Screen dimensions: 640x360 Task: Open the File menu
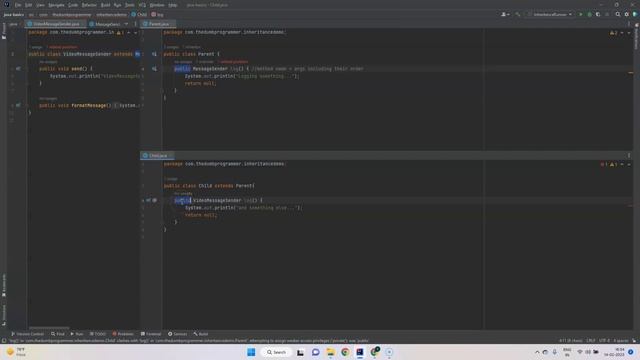[18, 5]
